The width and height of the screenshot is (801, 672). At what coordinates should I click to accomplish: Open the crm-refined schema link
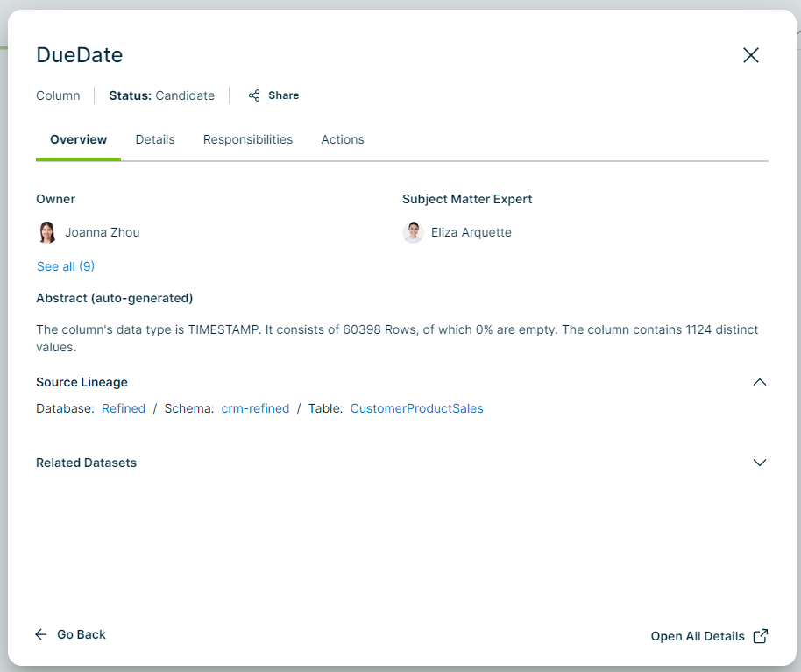point(255,408)
